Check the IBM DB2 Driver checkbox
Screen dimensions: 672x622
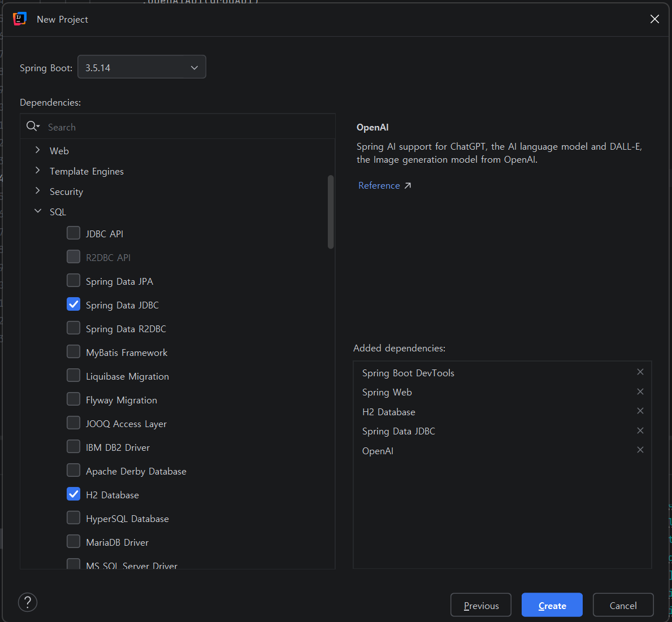click(73, 446)
